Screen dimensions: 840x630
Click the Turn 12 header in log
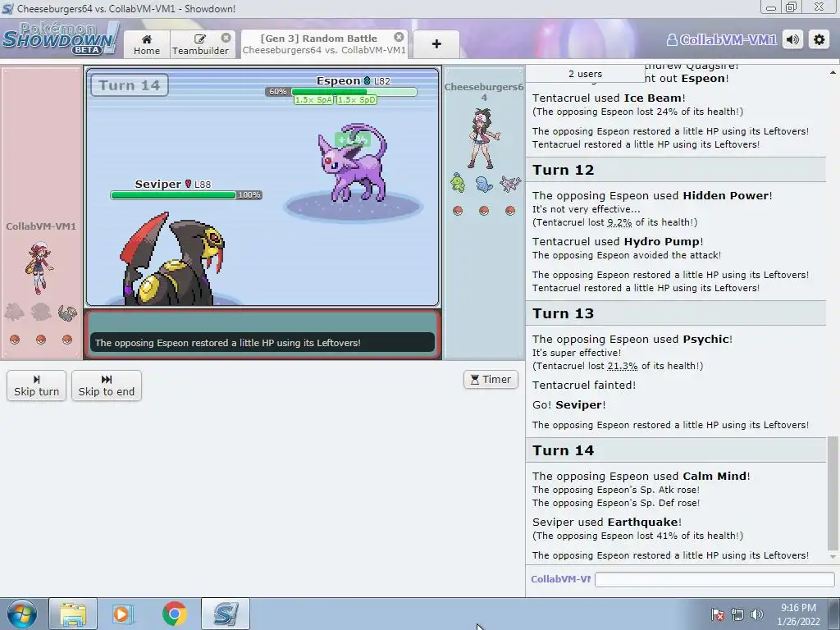click(676, 170)
